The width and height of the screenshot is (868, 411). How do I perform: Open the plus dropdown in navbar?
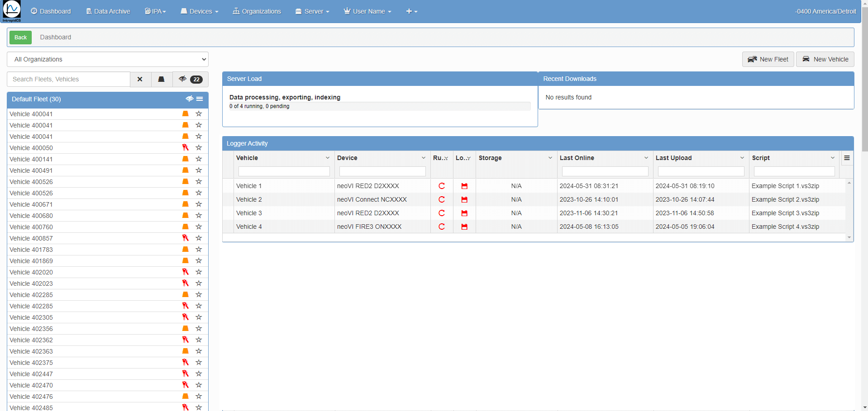click(x=412, y=11)
